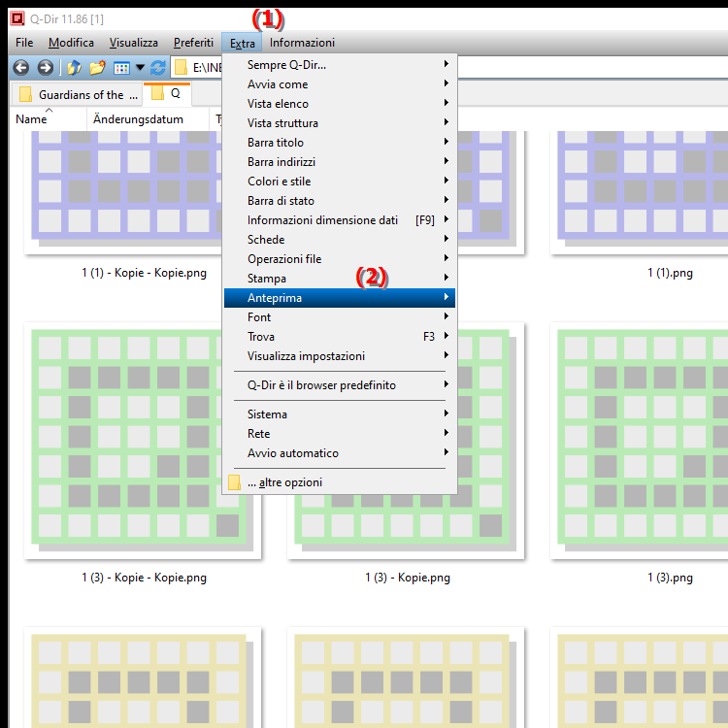
Task: Expand the Vista struttura submenu
Action: coord(340,123)
